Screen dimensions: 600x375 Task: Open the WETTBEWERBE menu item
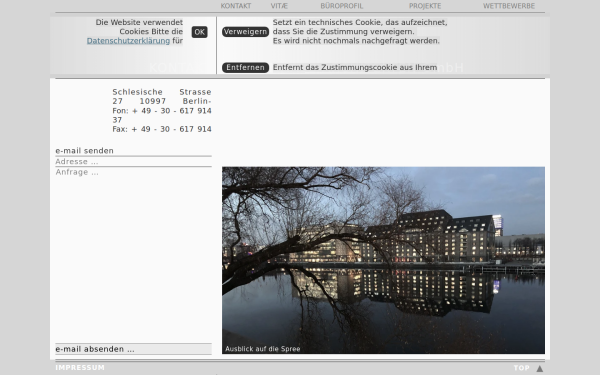pos(509,6)
